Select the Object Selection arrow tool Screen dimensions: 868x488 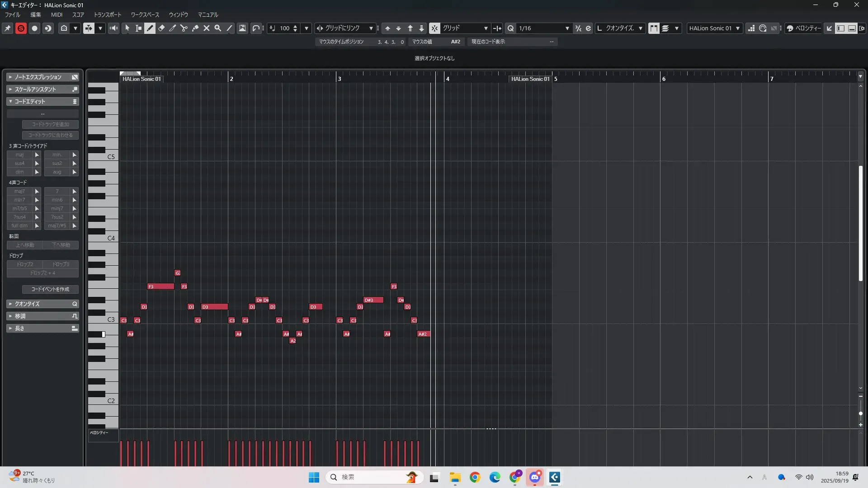(x=127, y=28)
